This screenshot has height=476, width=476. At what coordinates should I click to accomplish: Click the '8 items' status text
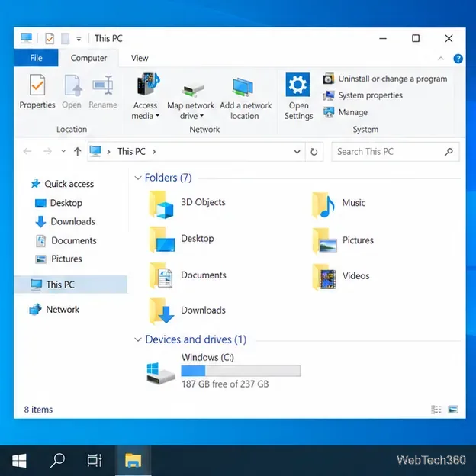(39, 410)
